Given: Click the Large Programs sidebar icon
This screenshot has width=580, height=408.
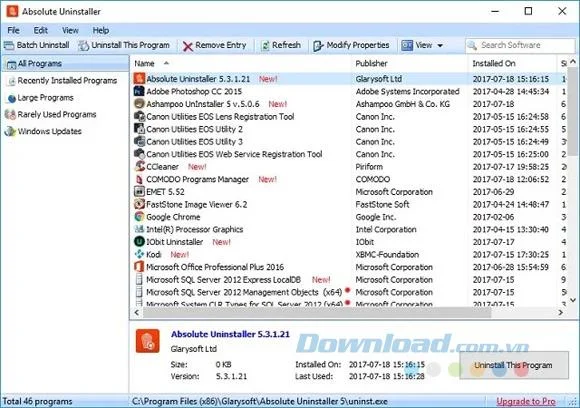Looking at the screenshot, I should [11, 98].
